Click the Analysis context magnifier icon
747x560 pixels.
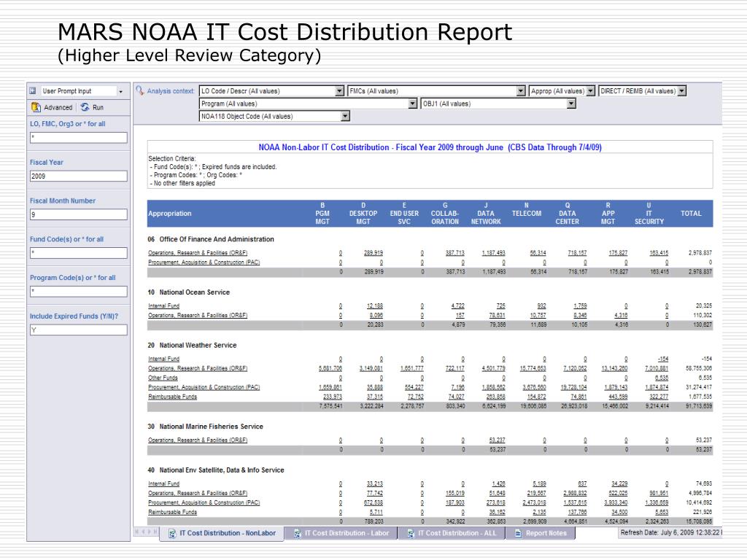pos(139,90)
